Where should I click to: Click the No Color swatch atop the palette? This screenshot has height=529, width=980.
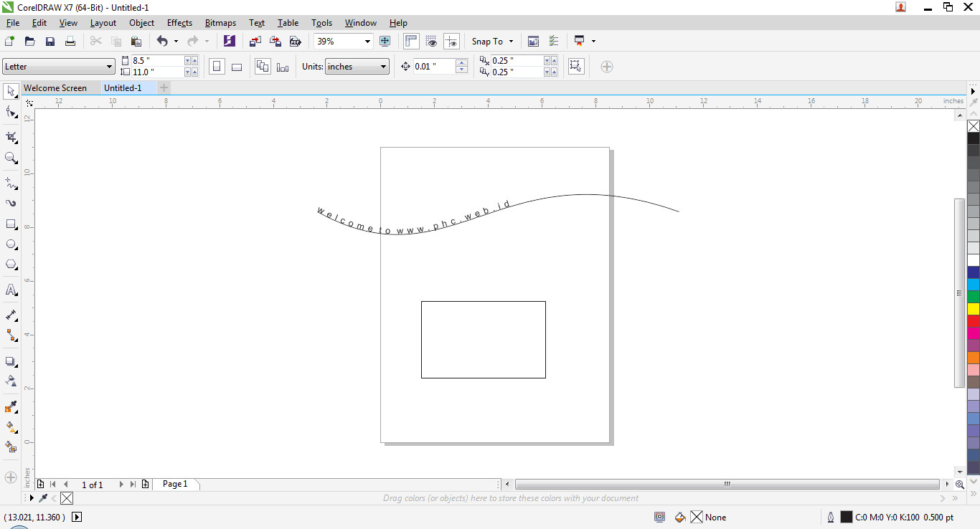point(974,126)
